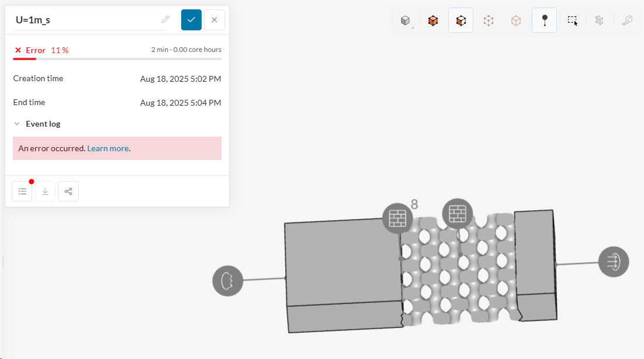Open the solver log list button
Viewport: 644px width, 359px height.
[22, 191]
